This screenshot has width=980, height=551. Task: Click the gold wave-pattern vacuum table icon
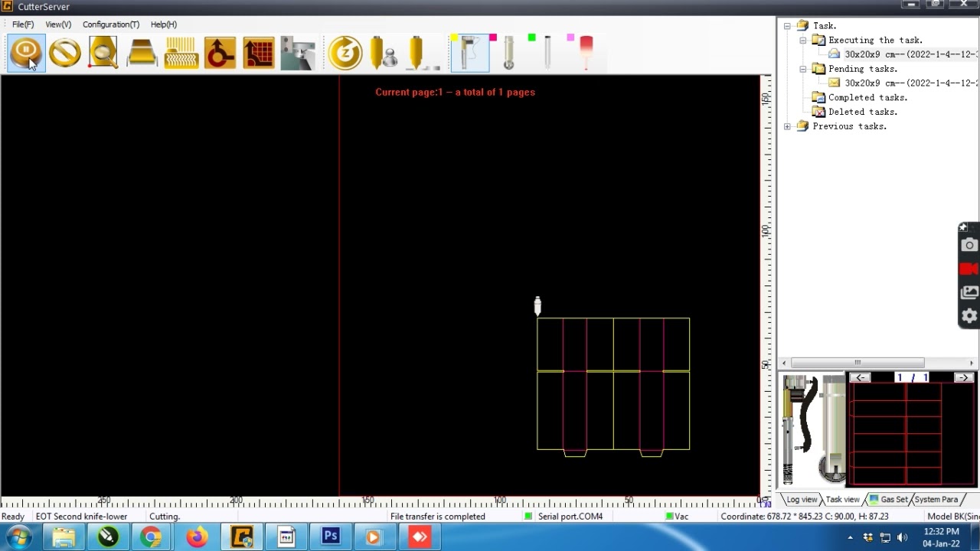coord(181,53)
